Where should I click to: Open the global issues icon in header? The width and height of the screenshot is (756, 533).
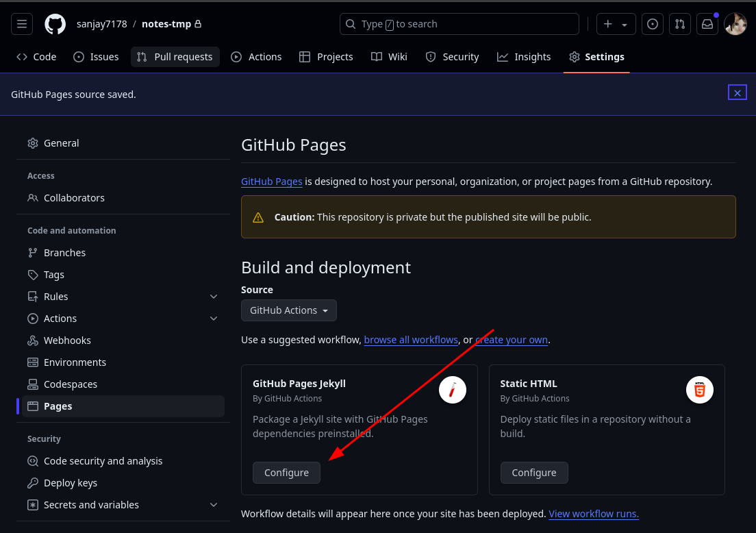(653, 24)
